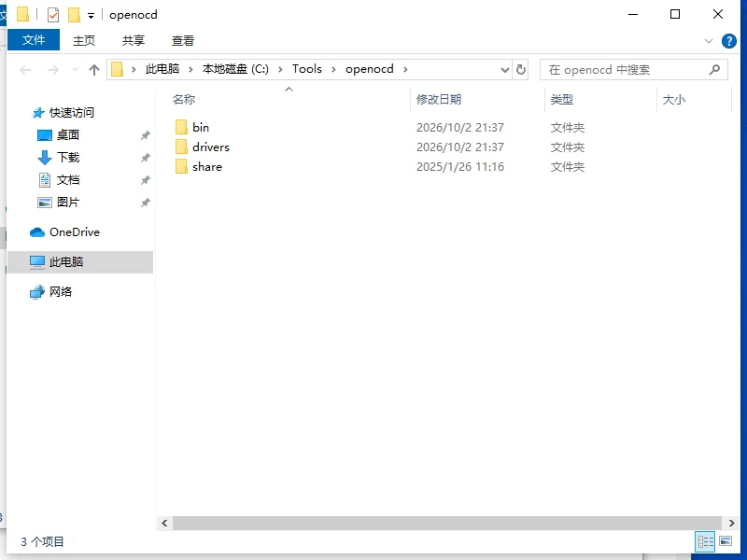Click the horizontal scrollbar left arrow
This screenshot has width=747, height=560.
164,524
